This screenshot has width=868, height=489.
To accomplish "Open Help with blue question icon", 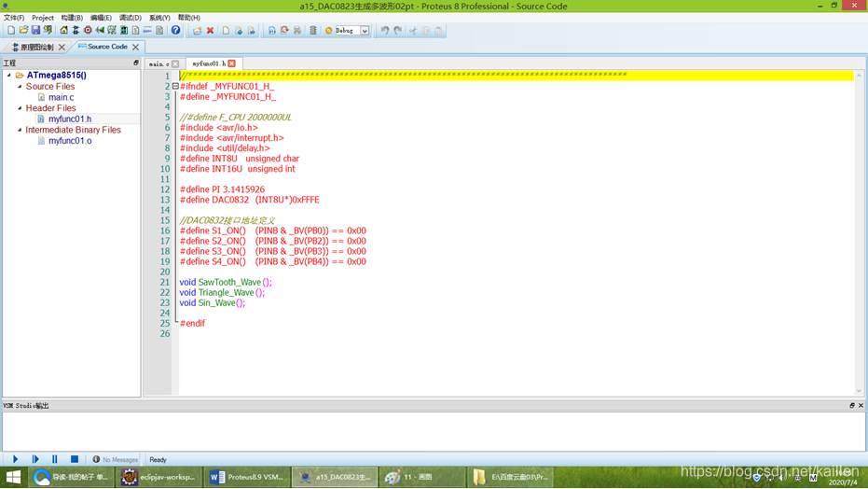I will 175,31.
